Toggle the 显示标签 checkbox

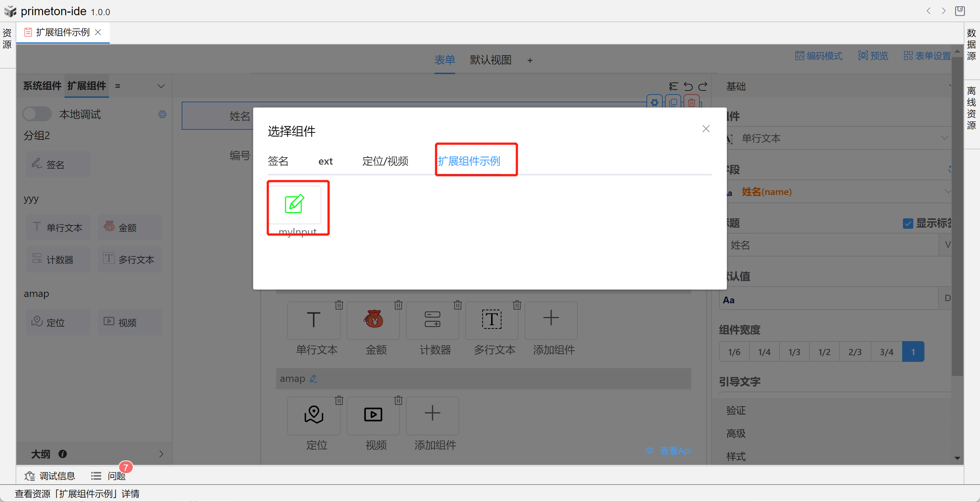(x=908, y=224)
